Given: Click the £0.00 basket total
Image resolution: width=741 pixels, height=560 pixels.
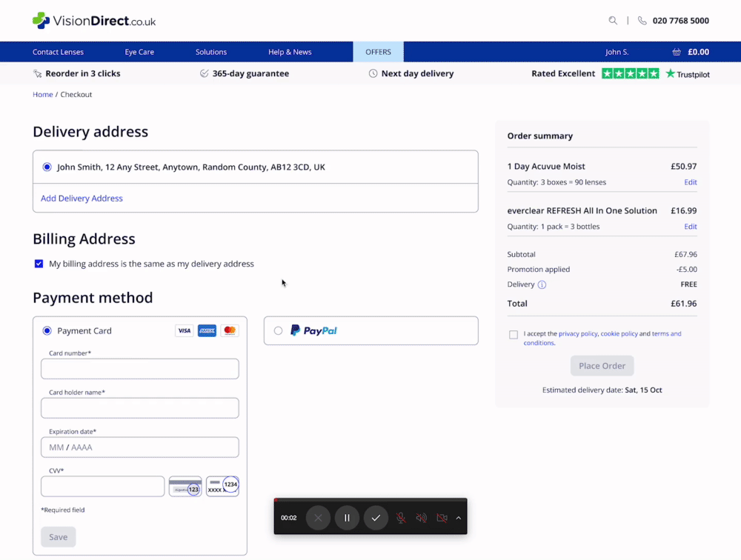Looking at the screenshot, I should (698, 52).
